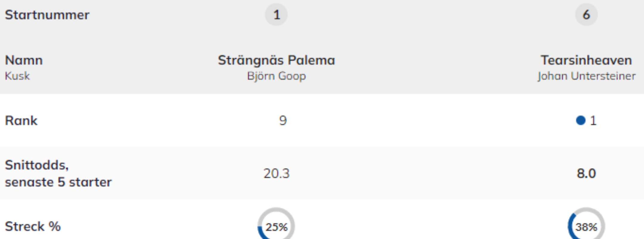This screenshot has height=239, width=644.
Task: Select rank value 1 for Tearsinheaven
Action: click(x=593, y=121)
